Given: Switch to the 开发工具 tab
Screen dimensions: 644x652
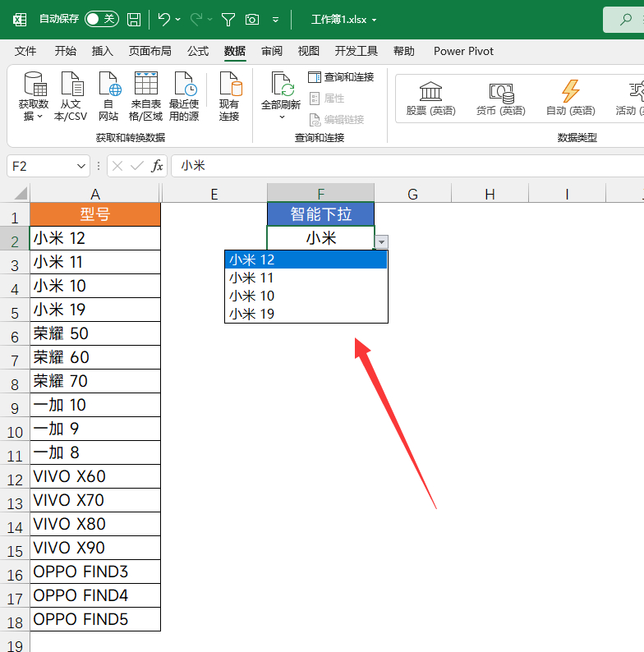Looking at the screenshot, I should click(356, 51).
